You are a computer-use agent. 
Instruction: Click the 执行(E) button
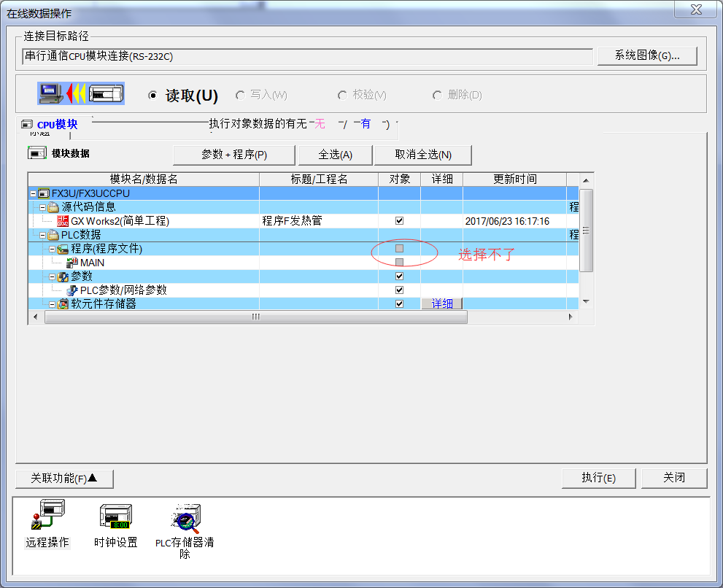pyautogui.click(x=598, y=478)
